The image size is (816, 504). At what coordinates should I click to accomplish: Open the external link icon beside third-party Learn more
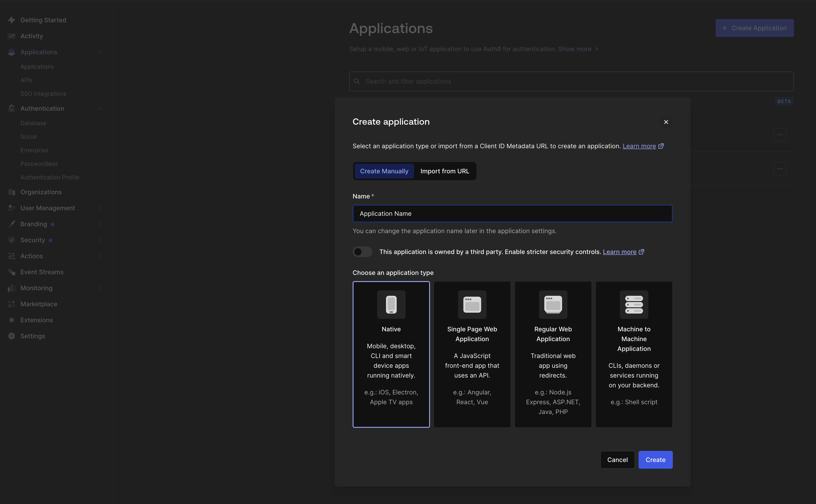point(641,252)
